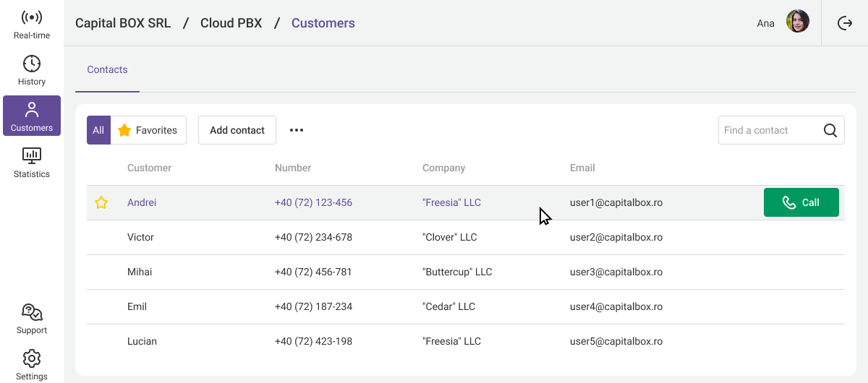Click the logout icon at top right

click(x=845, y=23)
